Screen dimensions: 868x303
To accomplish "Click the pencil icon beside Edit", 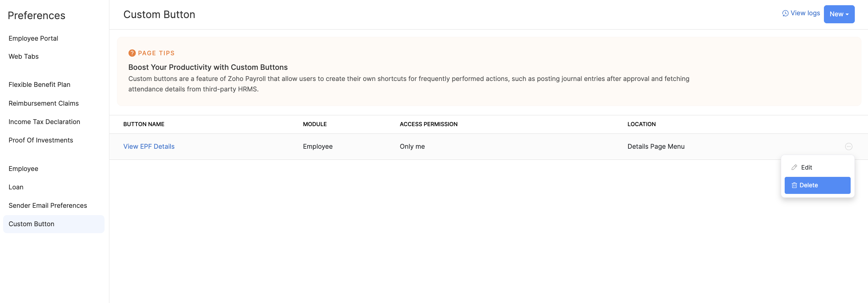I will pos(794,167).
